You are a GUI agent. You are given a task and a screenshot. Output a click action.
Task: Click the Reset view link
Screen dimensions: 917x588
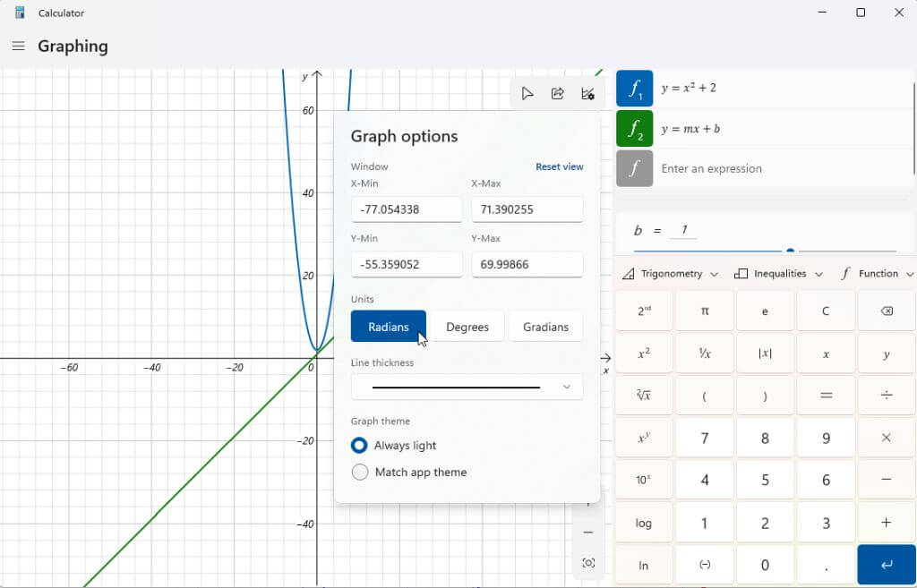[x=559, y=166]
